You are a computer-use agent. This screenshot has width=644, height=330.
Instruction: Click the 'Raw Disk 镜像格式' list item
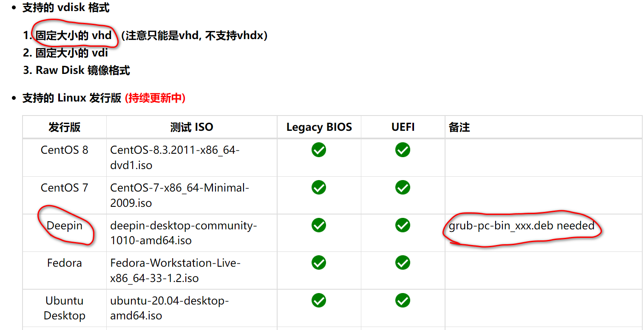[82, 70]
